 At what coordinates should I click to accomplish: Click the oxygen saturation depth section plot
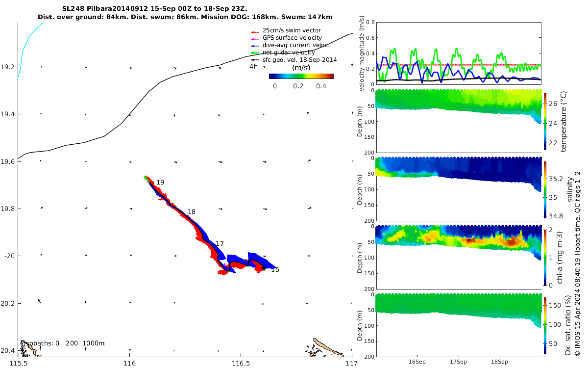click(x=458, y=325)
